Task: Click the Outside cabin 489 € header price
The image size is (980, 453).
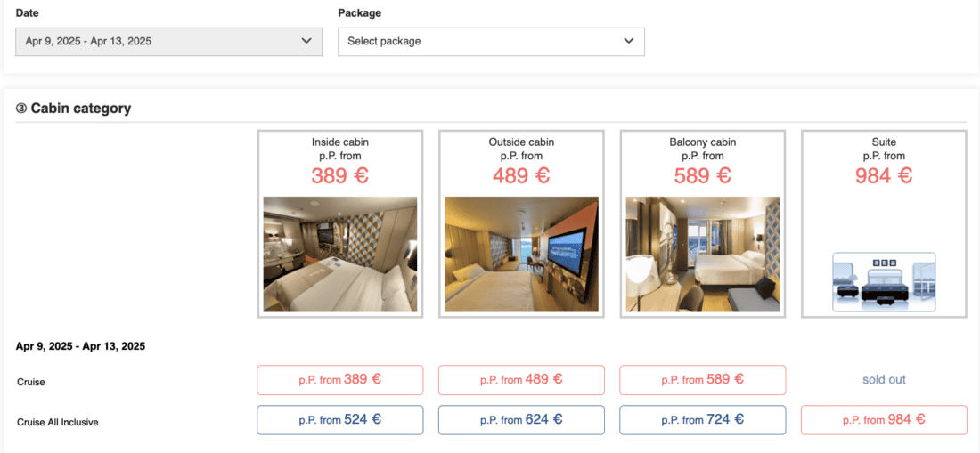Action: (521, 175)
